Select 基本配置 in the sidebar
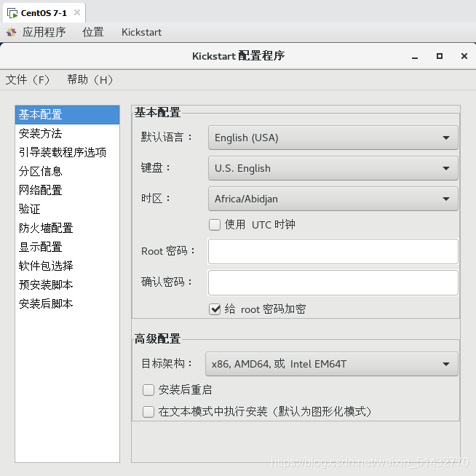Image resolution: width=476 pixels, height=476 pixels. [68, 115]
